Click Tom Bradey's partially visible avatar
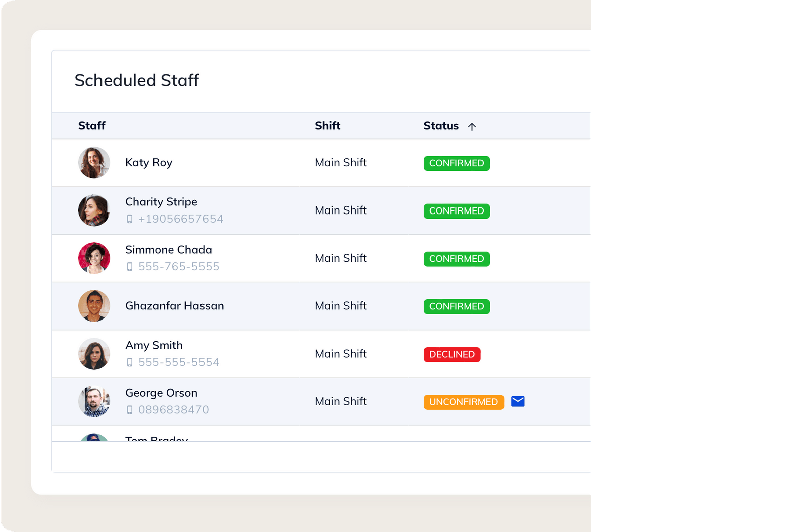The height and width of the screenshot is (532, 804). (93, 439)
